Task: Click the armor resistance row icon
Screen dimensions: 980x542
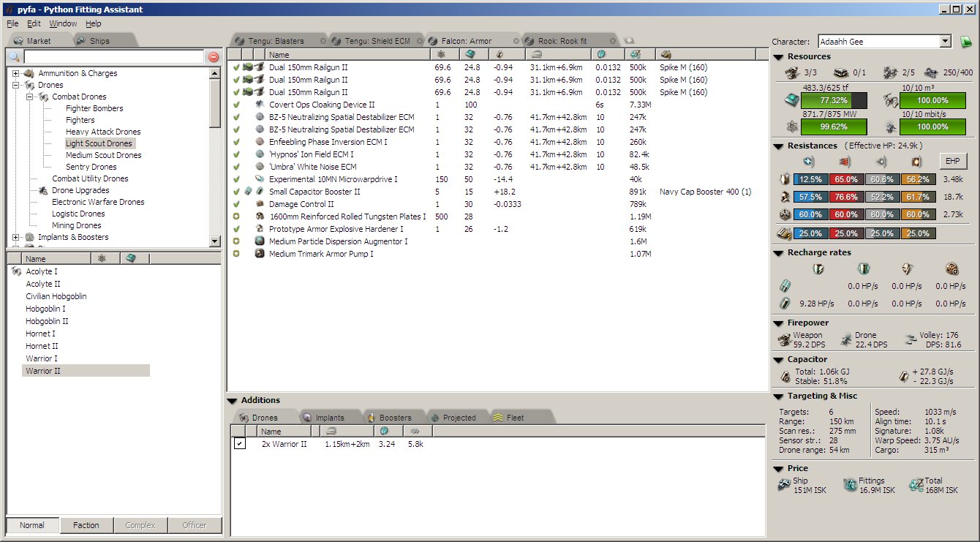Action: [x=784, y=197]
